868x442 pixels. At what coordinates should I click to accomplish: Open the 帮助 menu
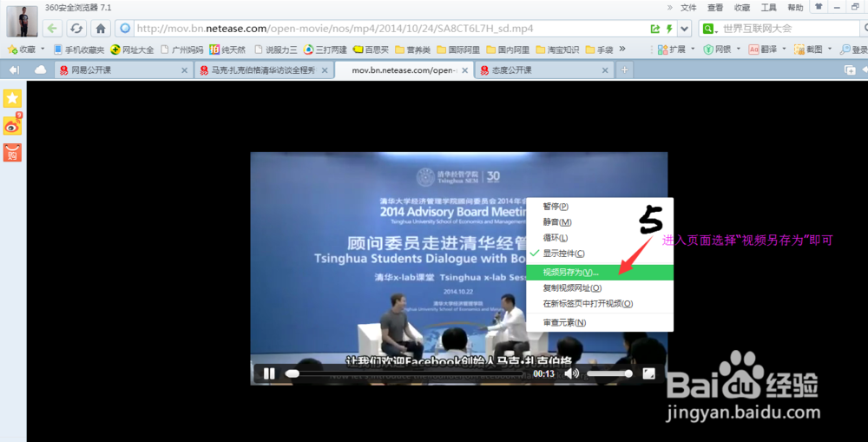click(x=795, y=8)
